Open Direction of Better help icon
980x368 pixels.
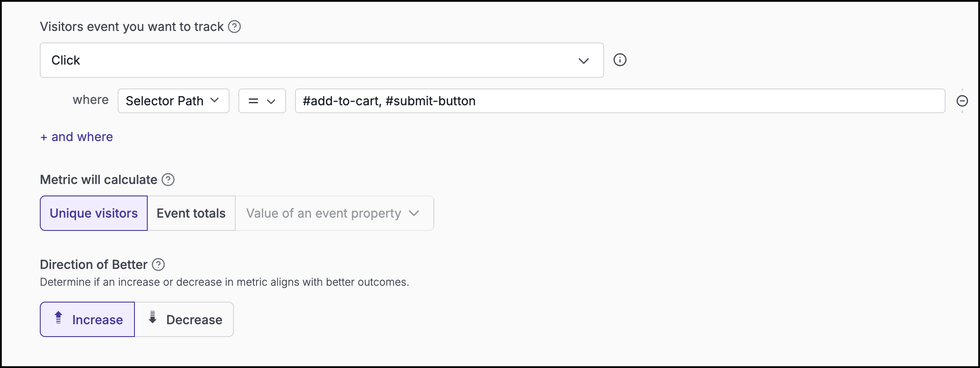(158, 264)
